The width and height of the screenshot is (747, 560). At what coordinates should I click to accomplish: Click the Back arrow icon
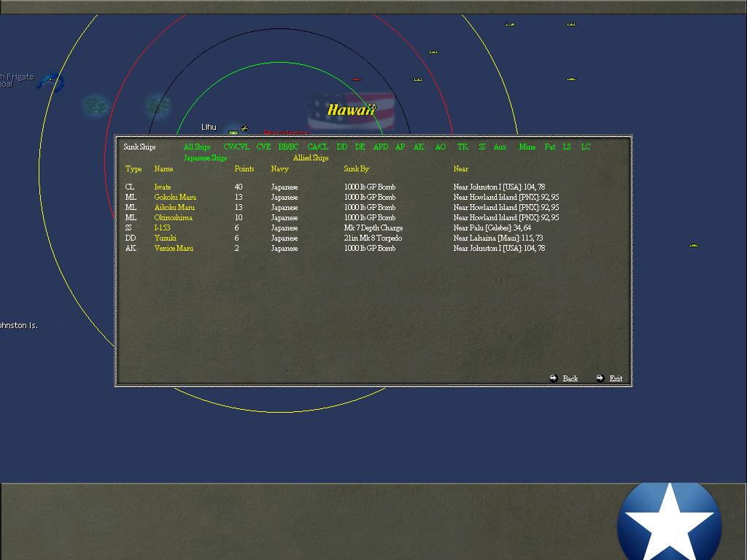point(553,378)
